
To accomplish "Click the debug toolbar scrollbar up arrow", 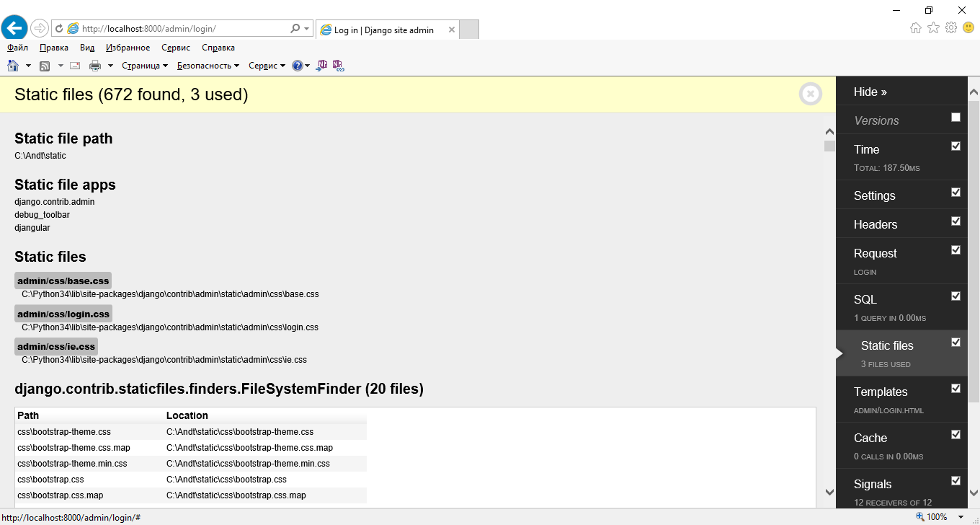I will pos(974,92).
